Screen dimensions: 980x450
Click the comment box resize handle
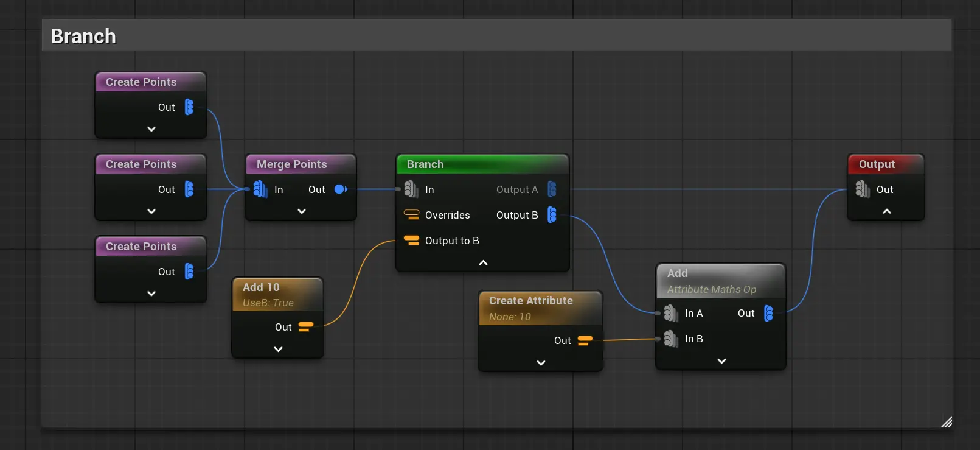pyautogui.click(x=947, y=422)
